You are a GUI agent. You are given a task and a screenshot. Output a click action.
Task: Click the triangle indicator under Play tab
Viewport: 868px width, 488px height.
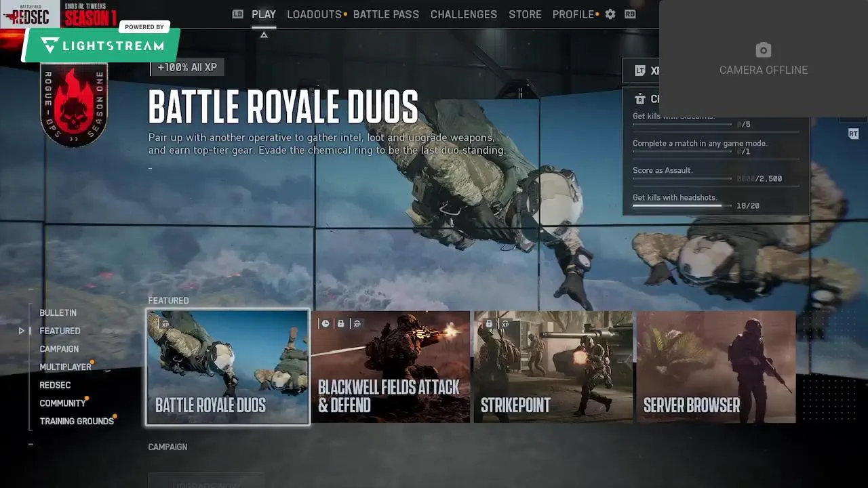click(x=264, y=35)
